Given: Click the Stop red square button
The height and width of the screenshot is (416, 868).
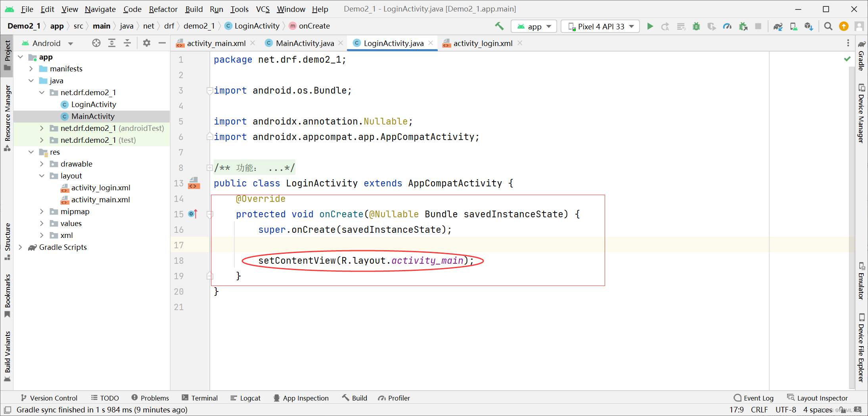Looking at the screenshot, I should tap(758, 26).
